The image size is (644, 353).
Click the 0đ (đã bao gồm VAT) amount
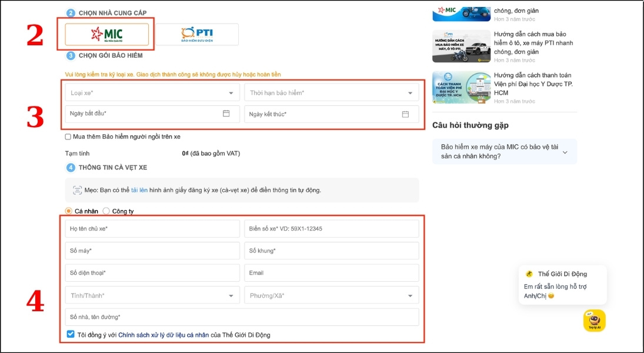click(211, 154)
